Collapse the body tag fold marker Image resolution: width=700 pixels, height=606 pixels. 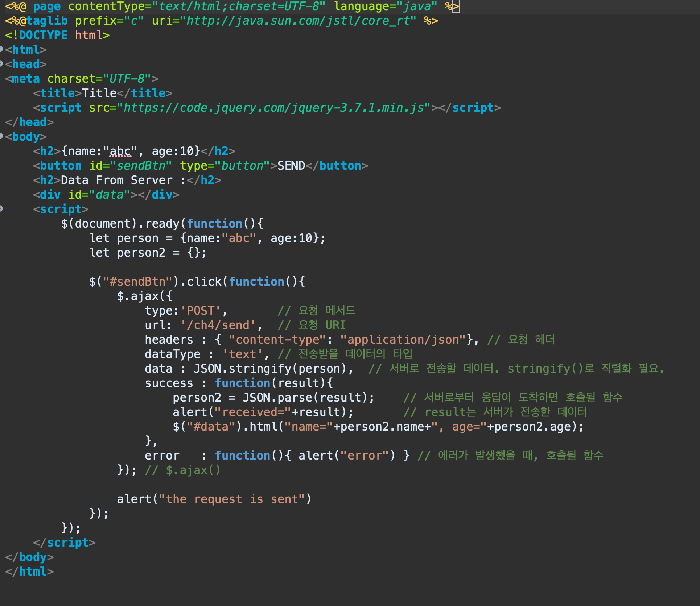1,136
